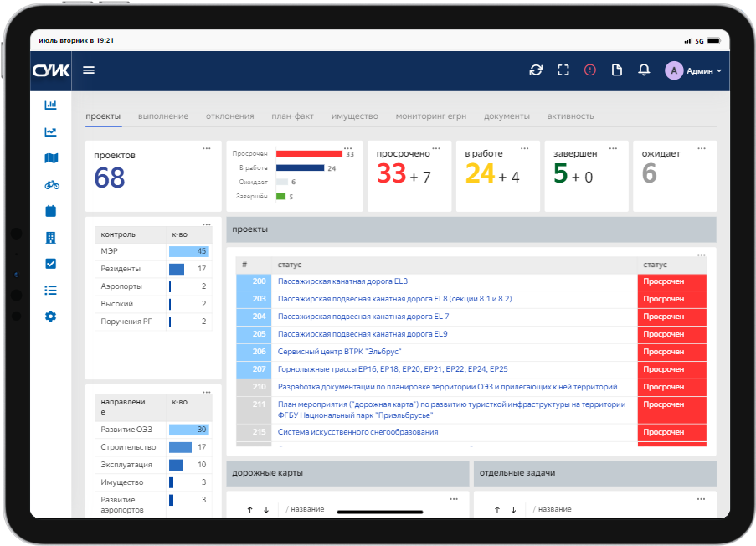
Task: Open options menu on status bar chart card
Action: pyautogui.click(x=348, y=148)
